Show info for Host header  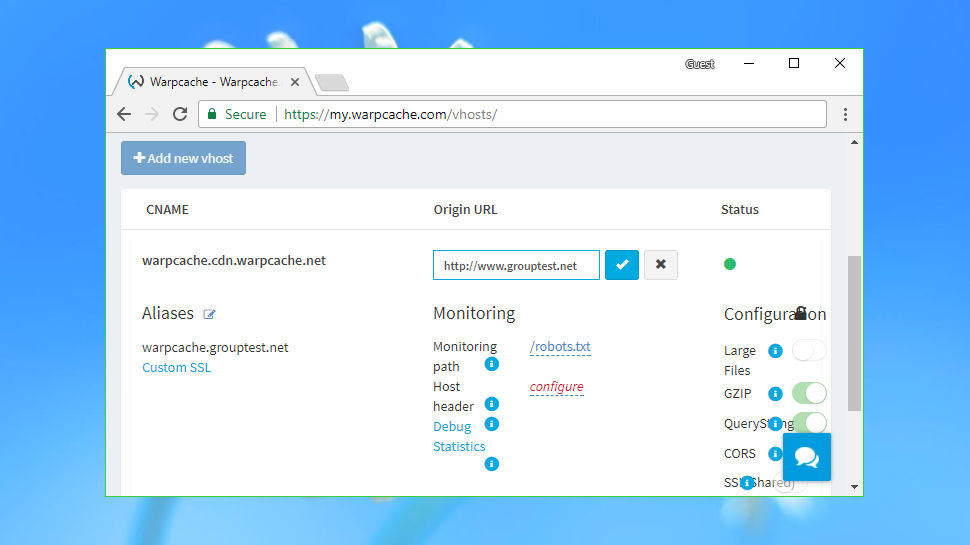click(492, 404)
